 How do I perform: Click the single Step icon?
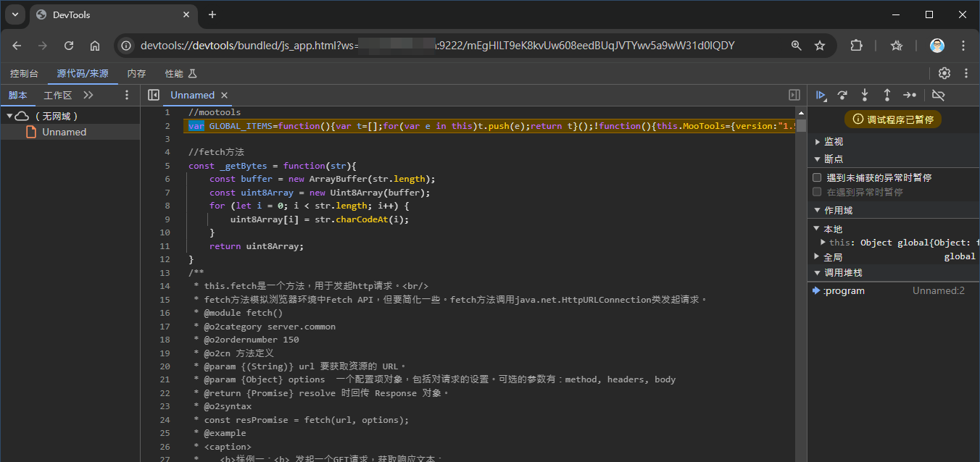909,95
